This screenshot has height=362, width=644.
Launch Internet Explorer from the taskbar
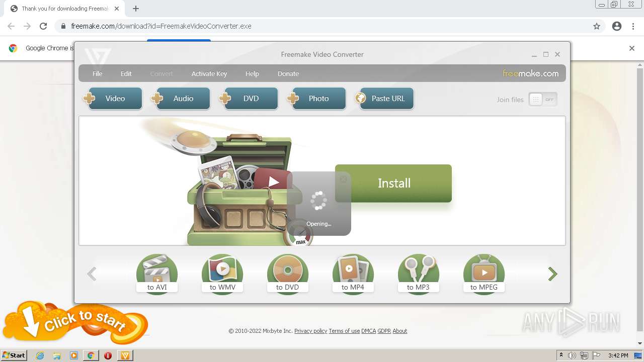point(40,355)
